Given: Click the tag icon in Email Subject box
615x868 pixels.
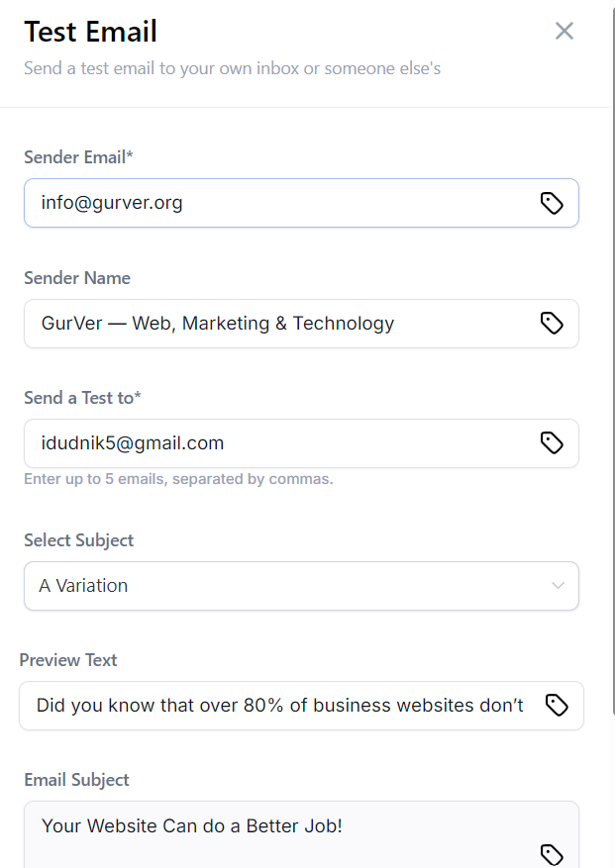Looking at the screenshot, I should pos(552,853).
